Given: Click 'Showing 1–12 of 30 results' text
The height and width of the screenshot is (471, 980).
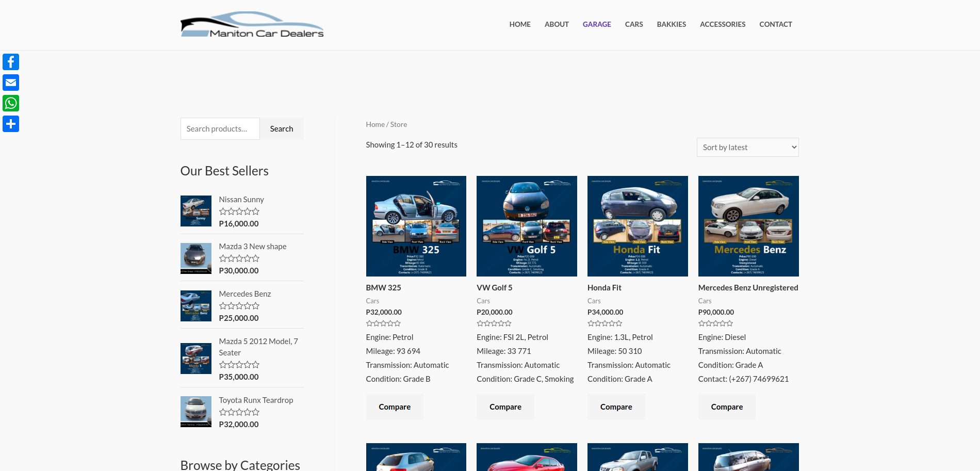Looking at the screenshot, I should click(x=412, y=145).
